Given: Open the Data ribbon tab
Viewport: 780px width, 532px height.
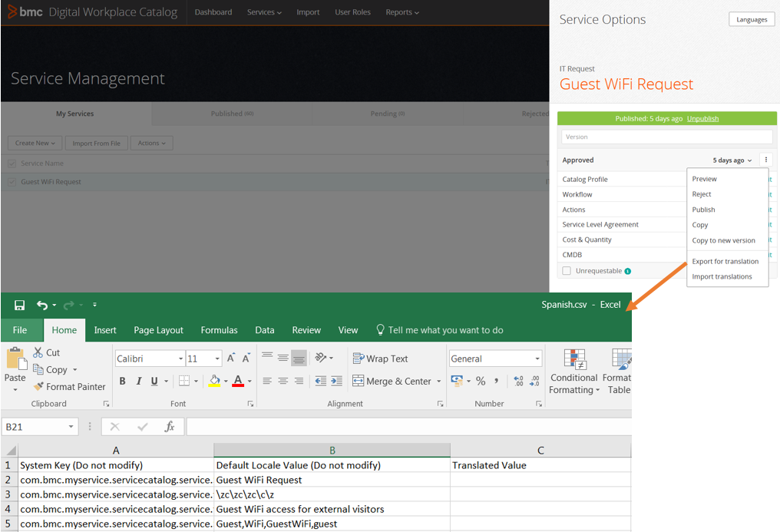Looking at the screenshot, I should pos(265,330).
